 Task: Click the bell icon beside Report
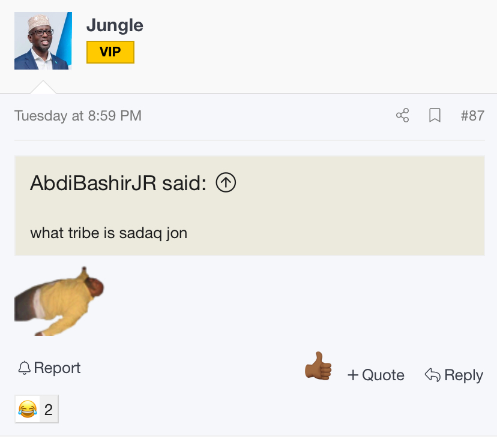tap(24, 368)
